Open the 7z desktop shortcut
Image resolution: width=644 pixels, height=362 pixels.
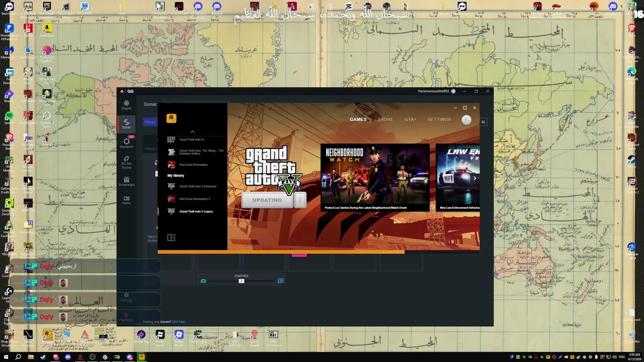click(x=273, y=336)
